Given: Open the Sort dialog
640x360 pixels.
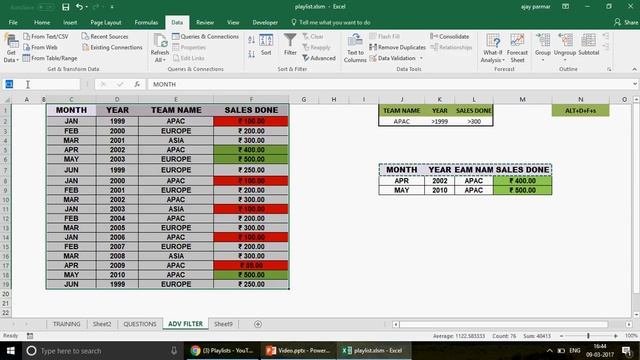Looking at the screenshot, I should [x=266, y=45].
